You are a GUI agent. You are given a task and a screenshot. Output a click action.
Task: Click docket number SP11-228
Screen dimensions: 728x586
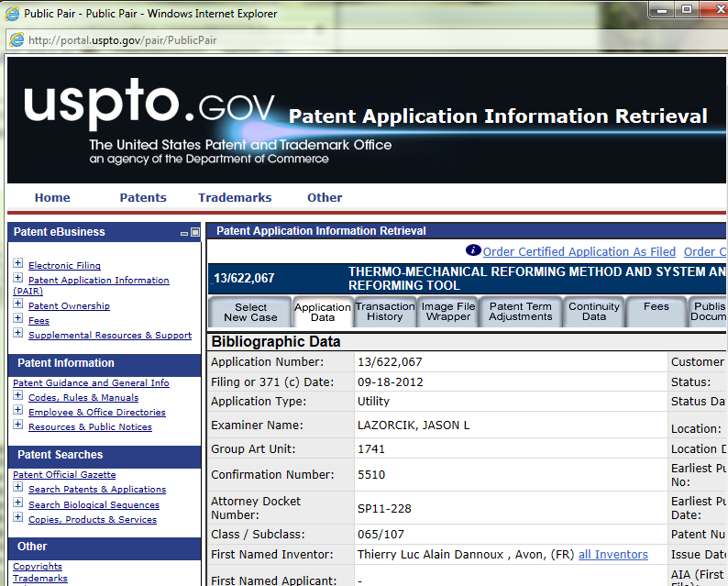tap(384, 508)
